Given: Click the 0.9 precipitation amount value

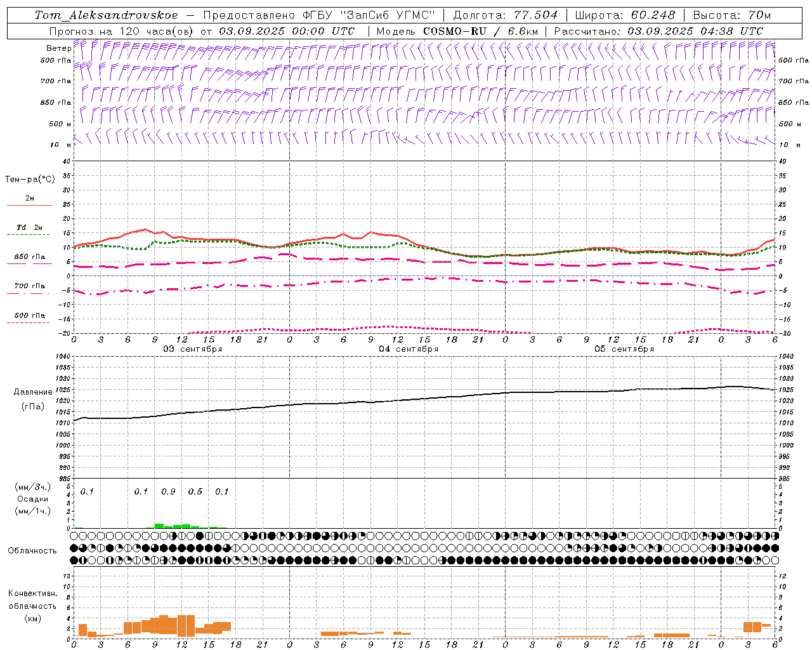Looking at the screenshot, I should coord(168,492).
